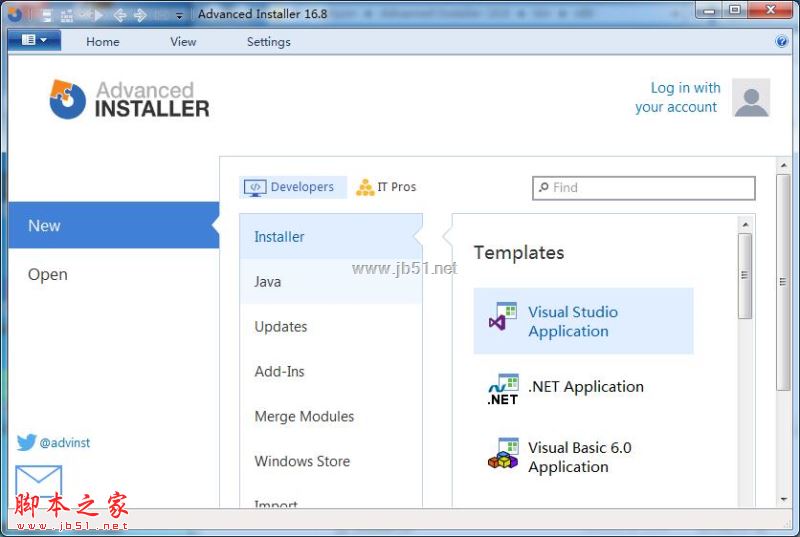The width and height of the screenshot is (800, 537).
Task: Close the Advanced Installer window
Action: pyautogui.click(x=770, y=10)
